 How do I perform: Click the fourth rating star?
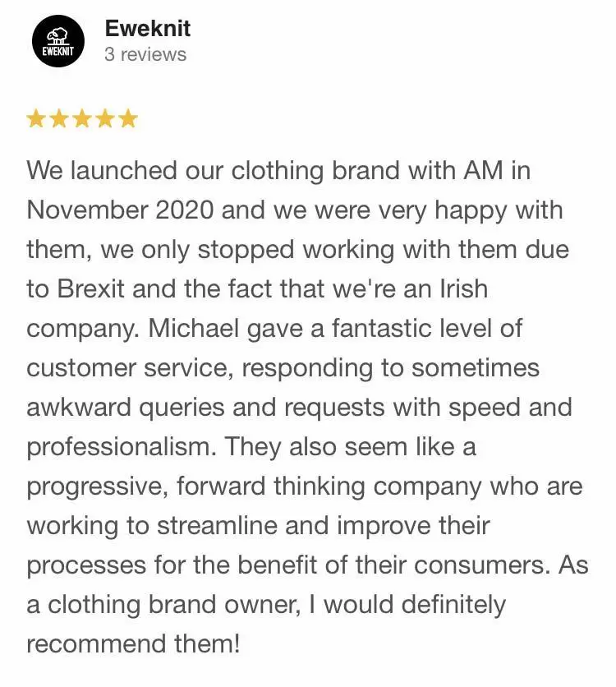point(105,118)
